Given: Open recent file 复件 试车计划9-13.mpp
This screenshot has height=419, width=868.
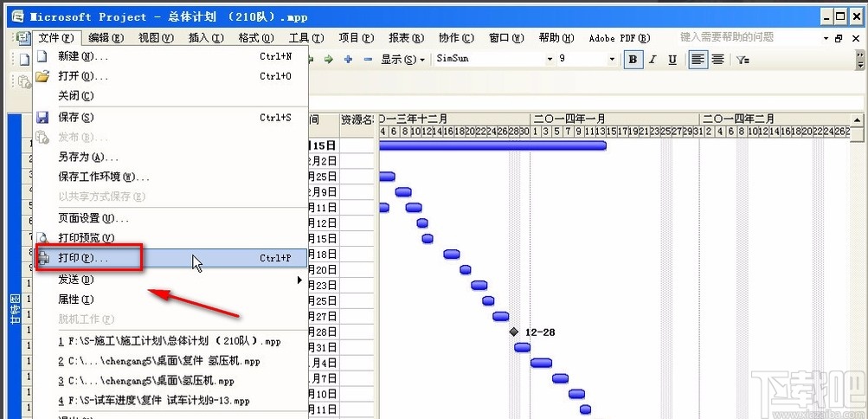Looking at the screenshot, I should pos(170,401).
